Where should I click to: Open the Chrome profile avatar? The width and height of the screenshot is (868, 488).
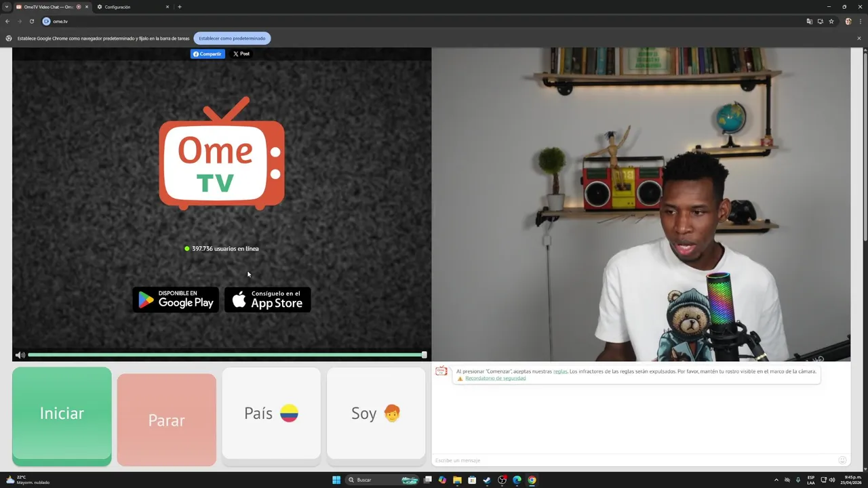(848, 21)
